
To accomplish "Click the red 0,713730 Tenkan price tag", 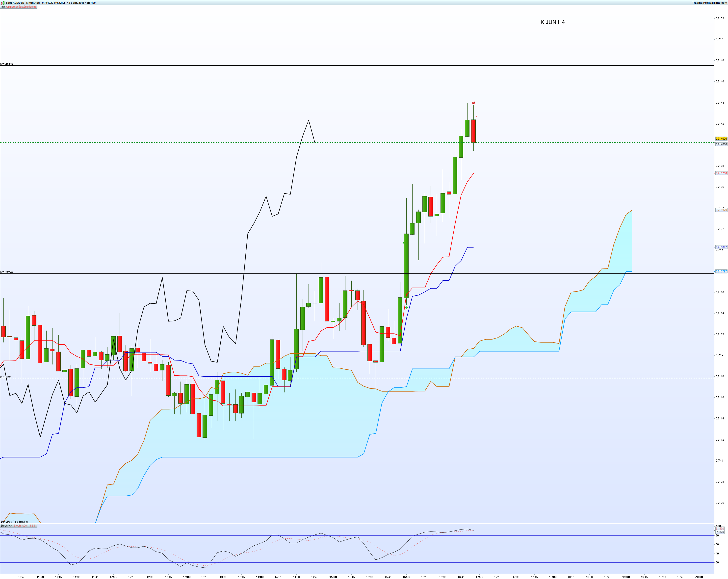I will click(721, 173).
